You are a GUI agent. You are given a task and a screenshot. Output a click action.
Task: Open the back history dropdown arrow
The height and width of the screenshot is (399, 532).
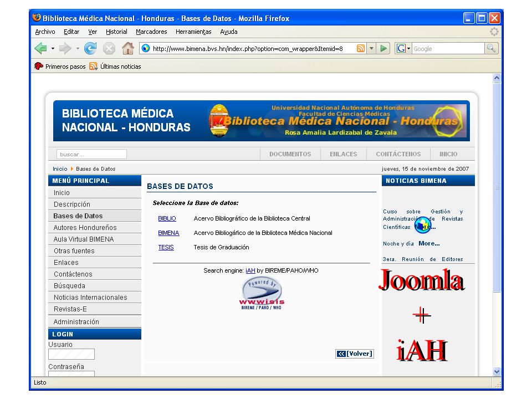[x=53, y=49]
